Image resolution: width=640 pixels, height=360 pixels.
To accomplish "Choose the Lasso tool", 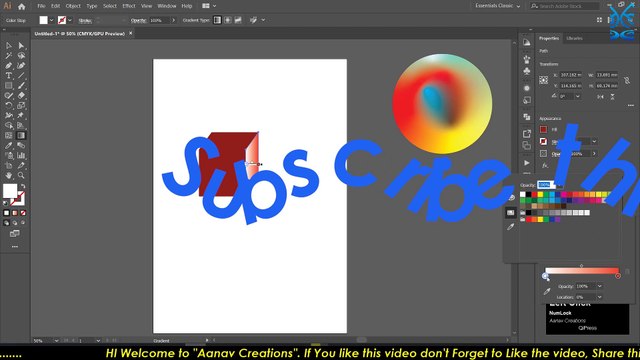I will click(21, 56).
